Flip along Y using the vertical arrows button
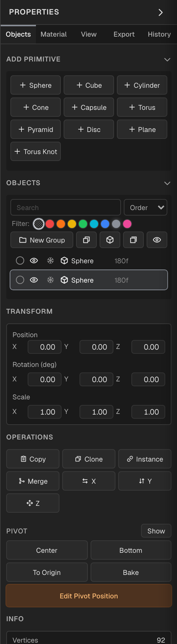This screenshot has width=177, height=644. click(145, 481)
